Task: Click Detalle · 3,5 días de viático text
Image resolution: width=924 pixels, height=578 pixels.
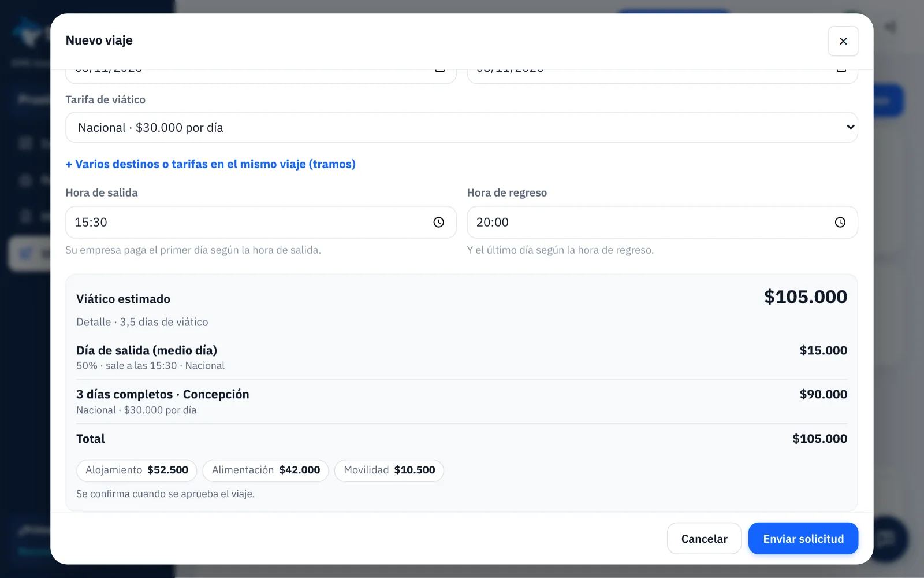Action: [142, 322]
